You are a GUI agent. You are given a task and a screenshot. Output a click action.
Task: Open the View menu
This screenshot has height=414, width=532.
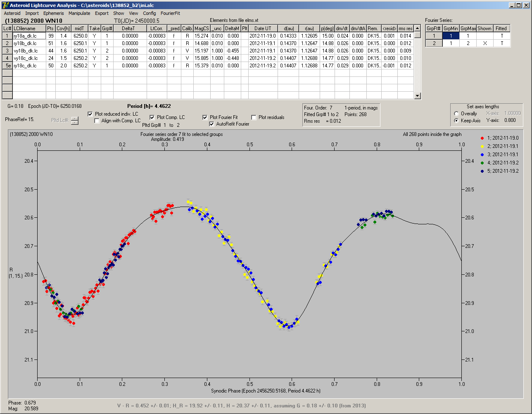point(133,13)
